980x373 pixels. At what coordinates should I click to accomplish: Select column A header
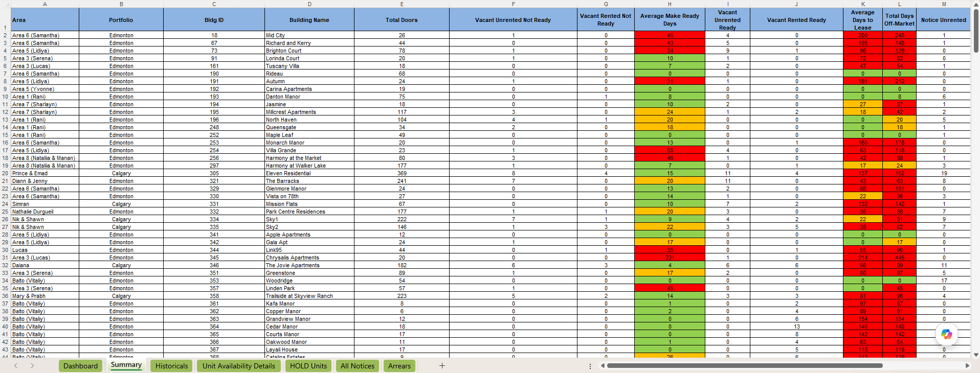coord(45,4)
